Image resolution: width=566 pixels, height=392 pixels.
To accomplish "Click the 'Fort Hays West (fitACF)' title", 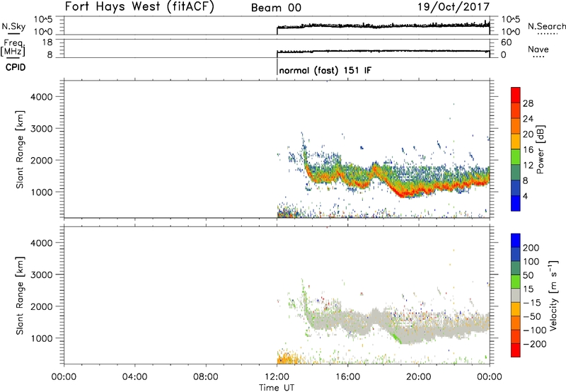I will click(x=139, y=7).
